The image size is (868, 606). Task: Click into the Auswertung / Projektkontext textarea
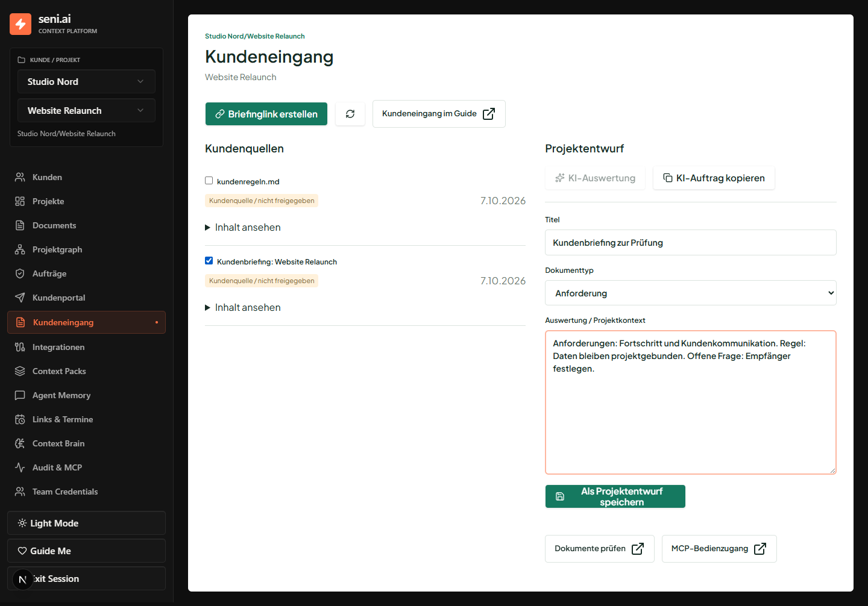click(691, 402)
